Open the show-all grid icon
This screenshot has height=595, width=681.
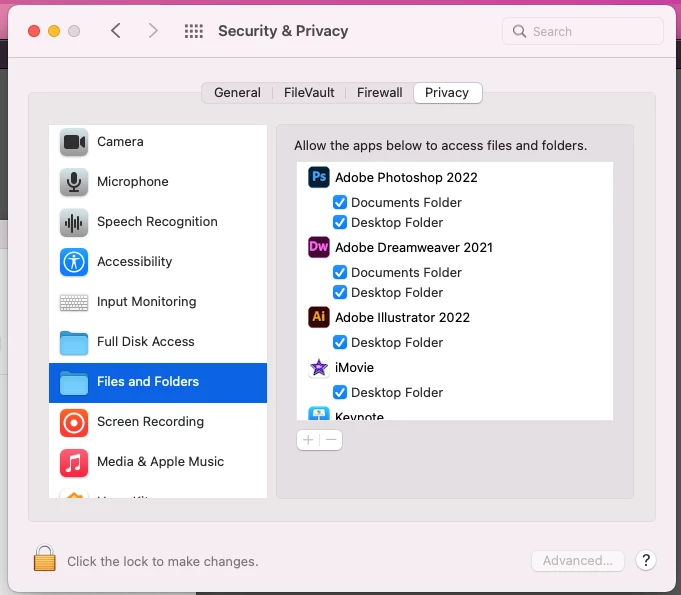[x=194, y=31]
